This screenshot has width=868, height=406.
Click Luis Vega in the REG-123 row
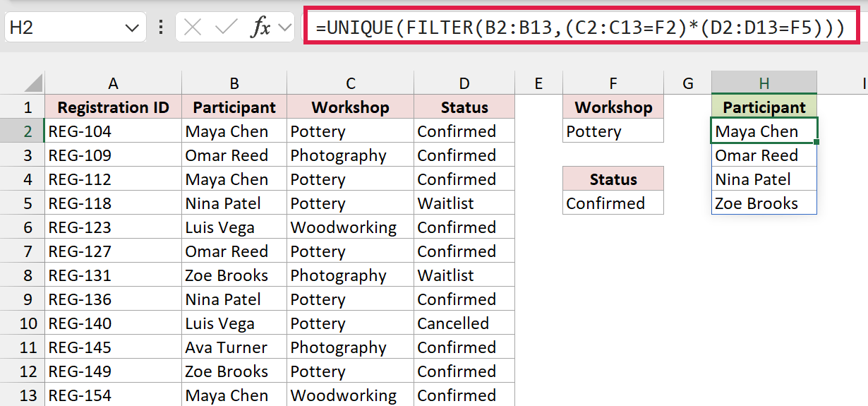pos(234,227)
